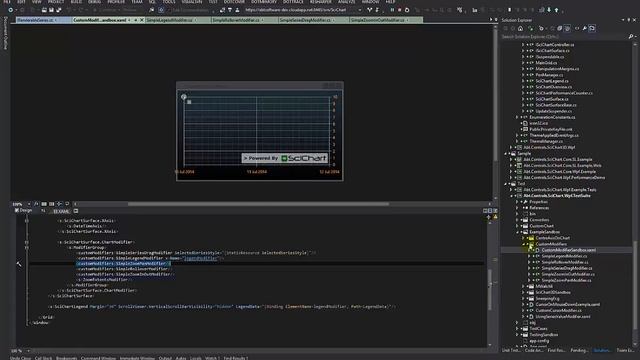Select app.config in Solution Explorer tree
The image size is (640, 360).
click(539, 341)
